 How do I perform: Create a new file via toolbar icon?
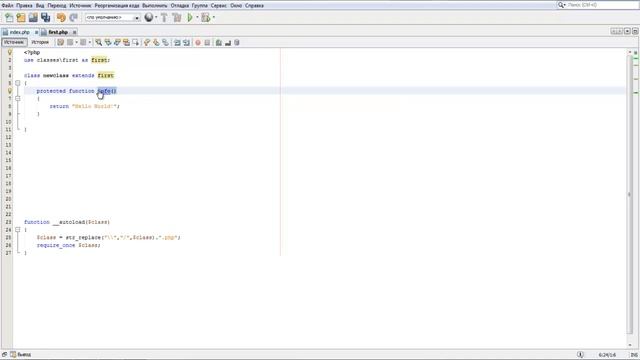coord(9,18)
